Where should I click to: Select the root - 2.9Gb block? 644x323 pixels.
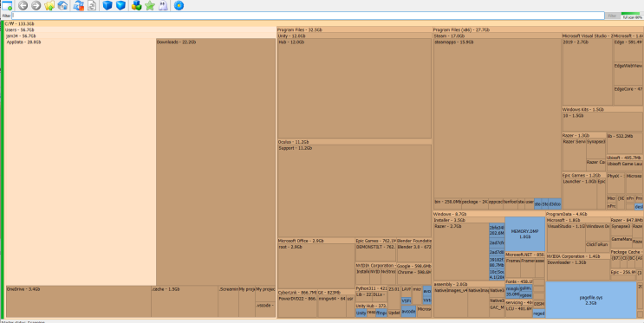[316, 266]
